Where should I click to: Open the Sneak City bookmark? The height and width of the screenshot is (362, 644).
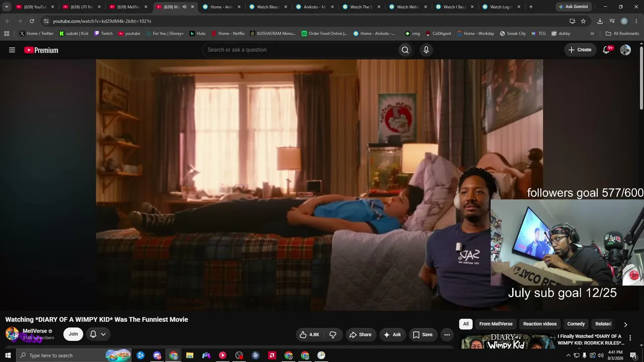pyautogui.click(x=513, y=34)
